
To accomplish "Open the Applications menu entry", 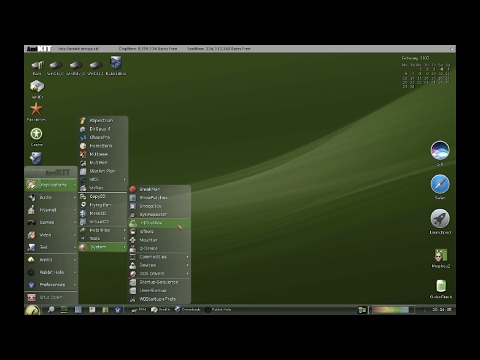I will [x=51, y=185].
